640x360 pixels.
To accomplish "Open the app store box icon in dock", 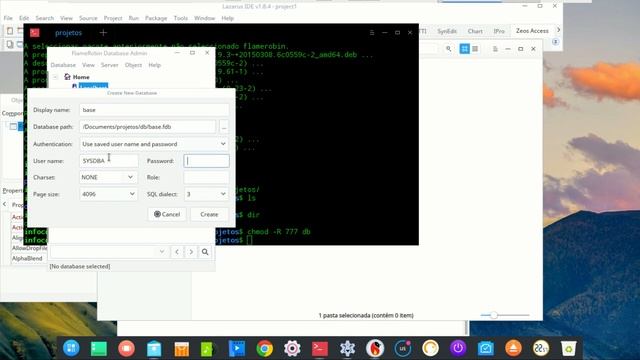I will [x=154, y=349].
